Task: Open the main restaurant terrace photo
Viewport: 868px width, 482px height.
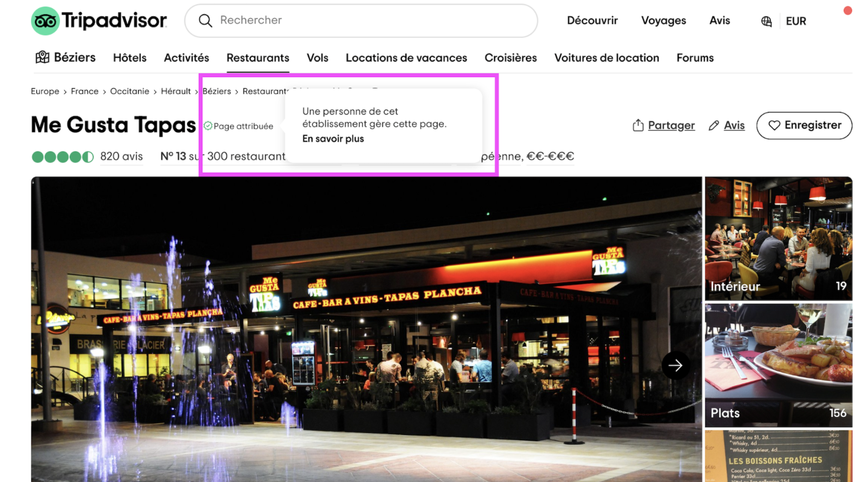Action: 366,329
